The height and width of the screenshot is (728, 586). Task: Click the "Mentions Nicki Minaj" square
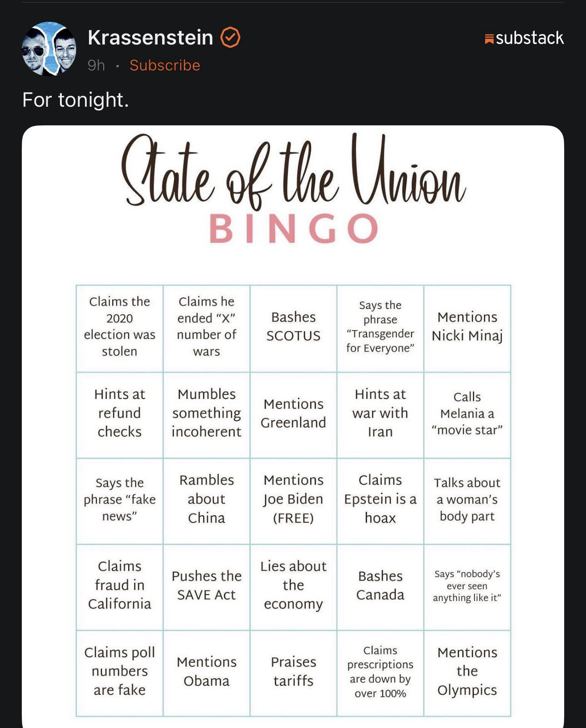(x=467, y=327)
